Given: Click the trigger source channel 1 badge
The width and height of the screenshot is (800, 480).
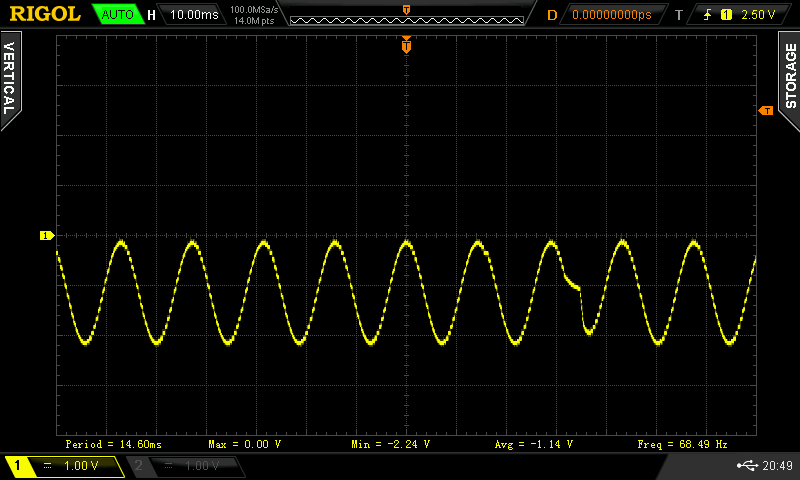Looking at the screenshot, I should pos(726,15).
